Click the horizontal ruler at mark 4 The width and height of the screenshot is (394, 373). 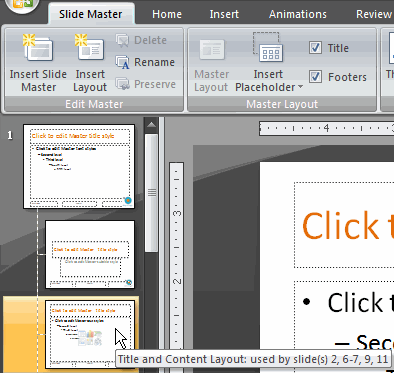pyautogui.click(x=326, y=128)
